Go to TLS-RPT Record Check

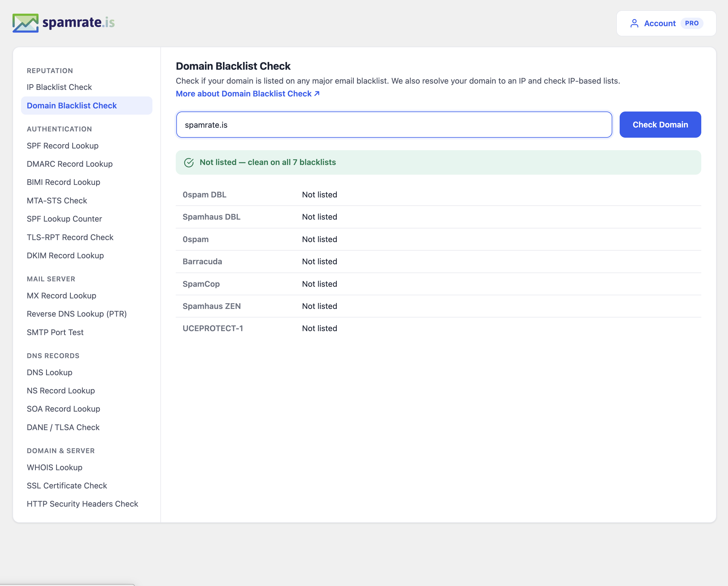tap(70, 237)
